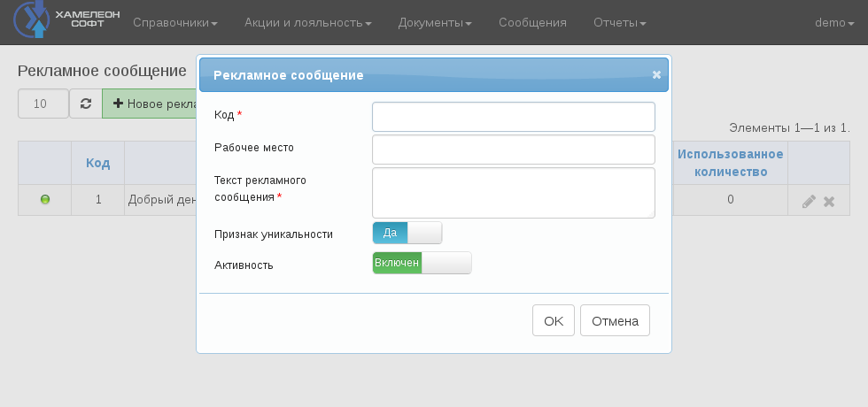Click the Элементы 1—1 из 1 pager text

pos(789,127)
